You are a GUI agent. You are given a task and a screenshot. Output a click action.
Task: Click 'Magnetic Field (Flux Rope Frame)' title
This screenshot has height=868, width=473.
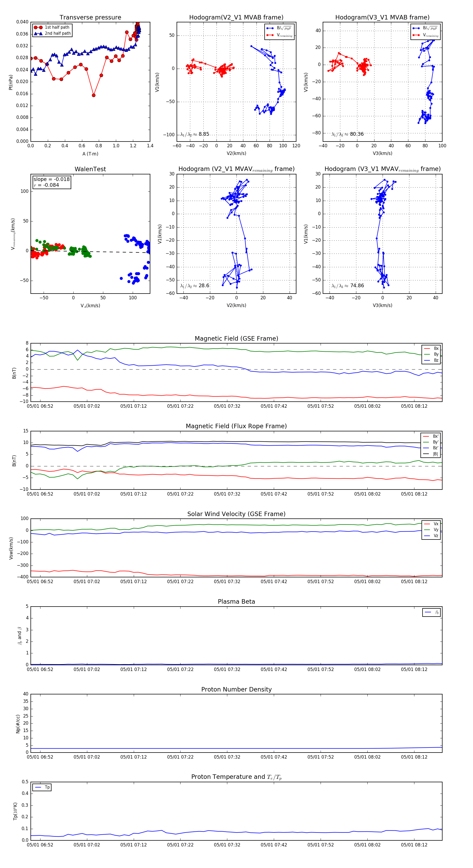(x=236, y=426)
